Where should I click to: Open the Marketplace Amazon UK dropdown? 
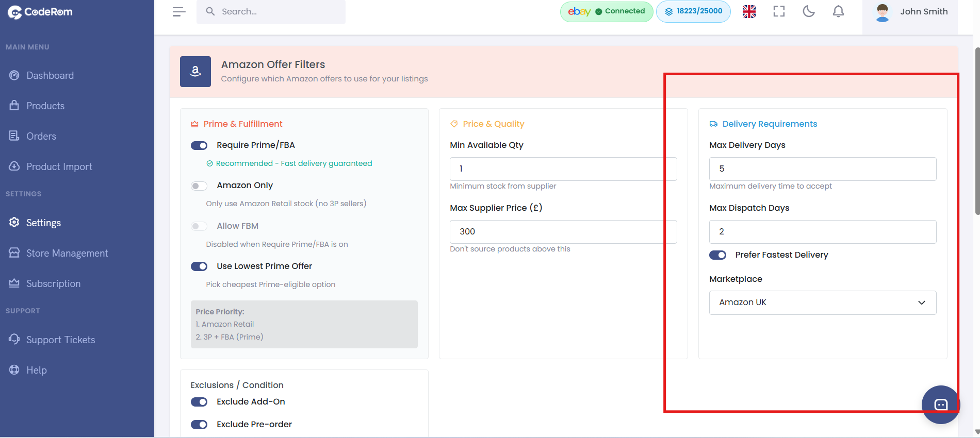click(x=823, y=302)
